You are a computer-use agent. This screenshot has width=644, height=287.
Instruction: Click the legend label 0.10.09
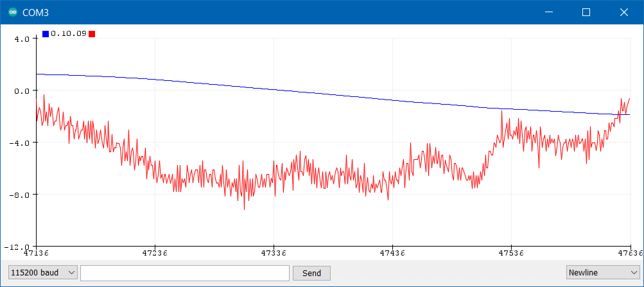(x=69, y=34)
